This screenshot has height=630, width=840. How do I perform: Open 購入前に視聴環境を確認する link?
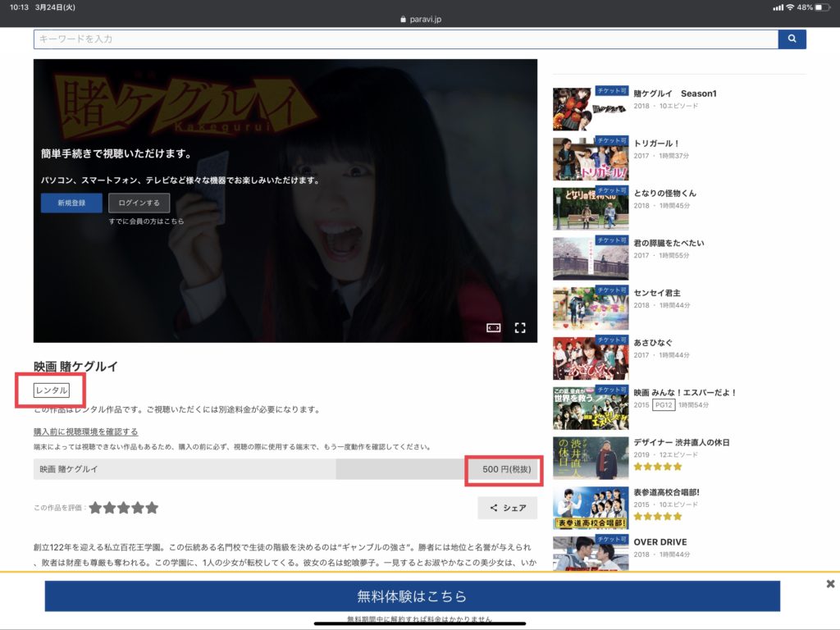coord(85,431)
